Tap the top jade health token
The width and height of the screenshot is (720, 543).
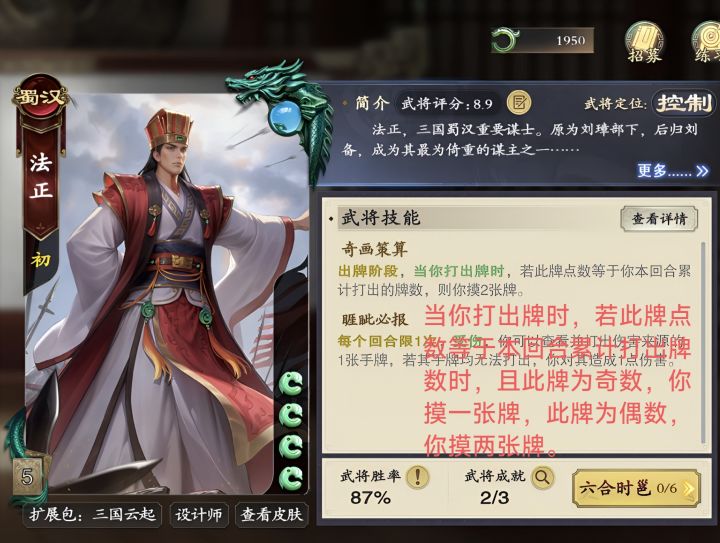(x=291, y=384)
